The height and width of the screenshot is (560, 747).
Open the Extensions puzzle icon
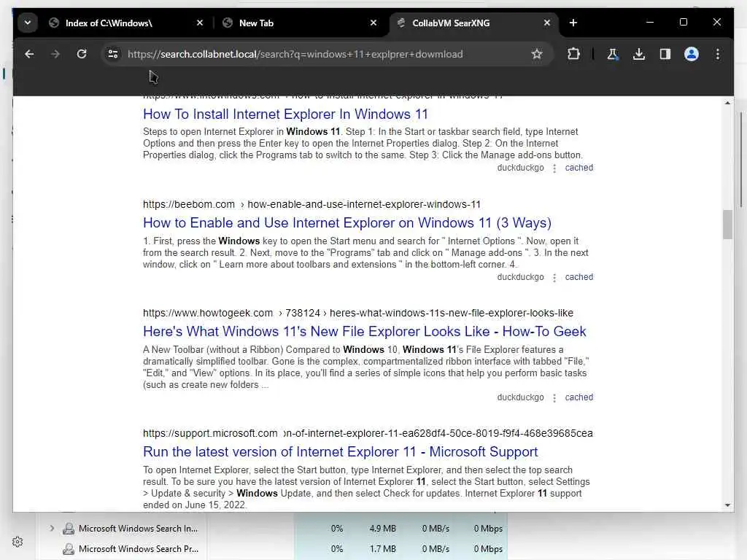573,54
